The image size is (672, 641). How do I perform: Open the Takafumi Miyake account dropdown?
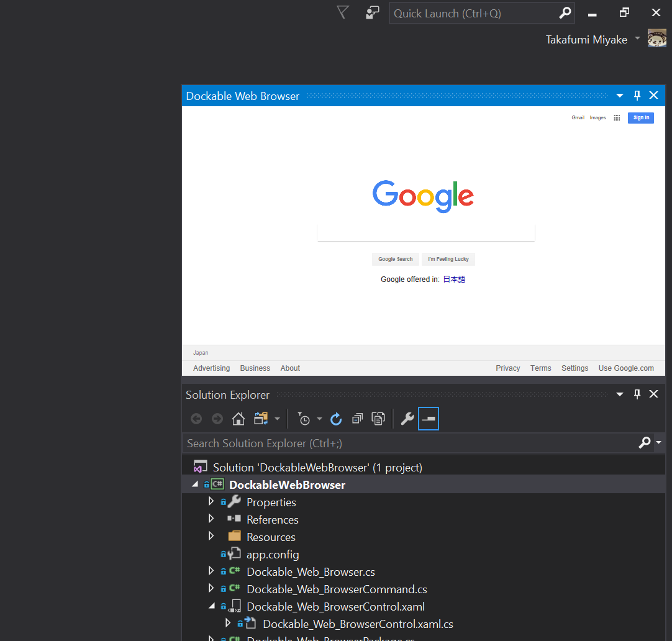click(x=637, y=38)
